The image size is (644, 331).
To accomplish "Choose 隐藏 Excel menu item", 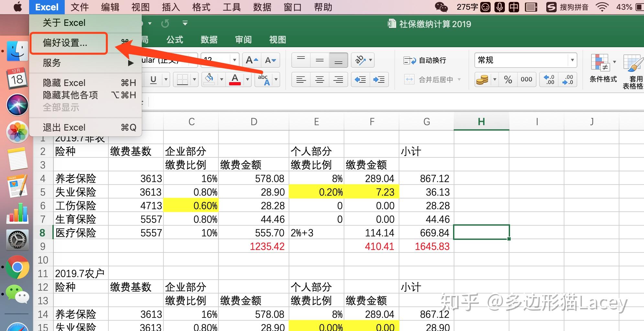I will [x=85, y=83].
